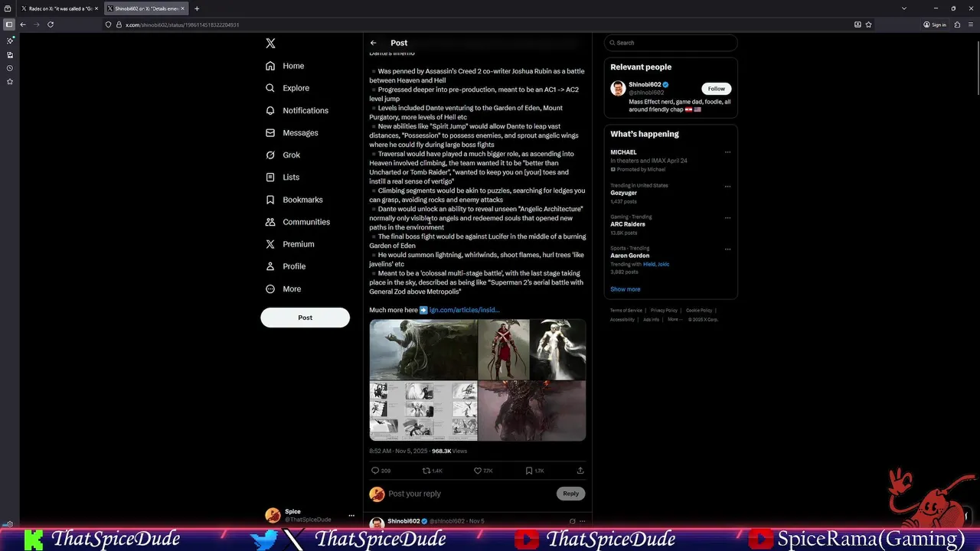Screen dimensions: 980x551
Task: Open the storyboard sketches image
Action: [423, 411]
